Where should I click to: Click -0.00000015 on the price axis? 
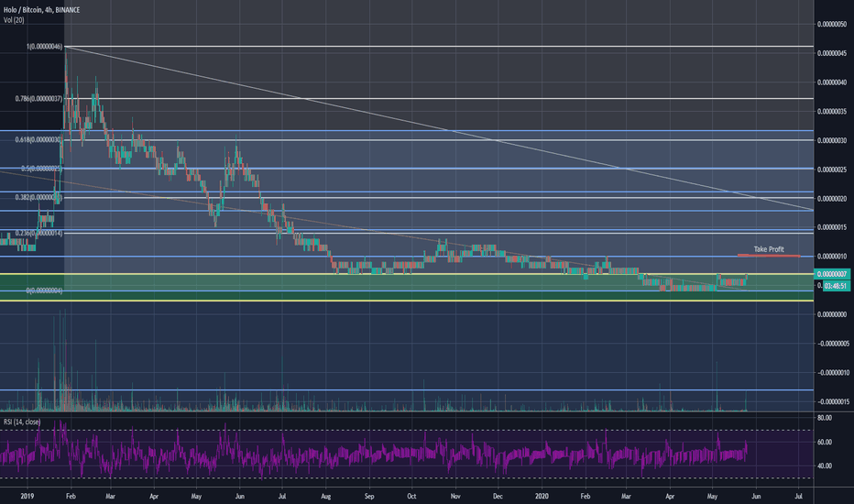pyautogui.click(x=833, y=402)
